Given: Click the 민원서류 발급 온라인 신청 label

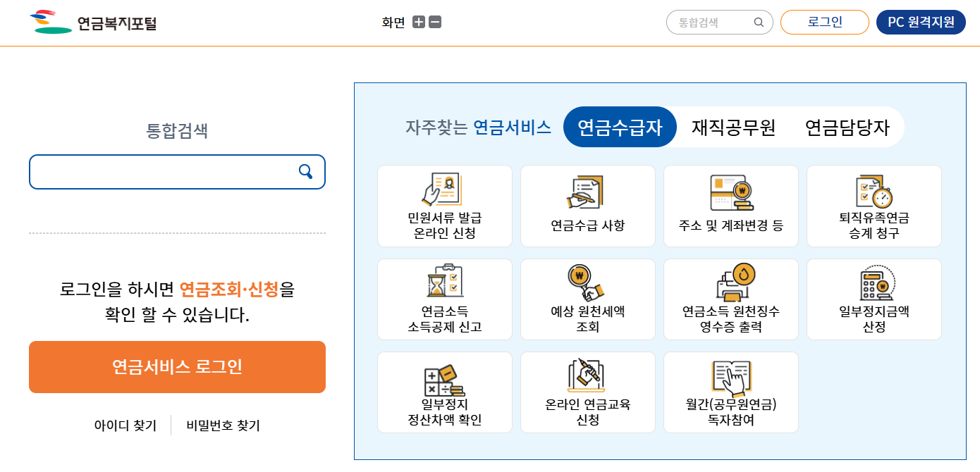Looking at the screenshot, I should point(445,225).
